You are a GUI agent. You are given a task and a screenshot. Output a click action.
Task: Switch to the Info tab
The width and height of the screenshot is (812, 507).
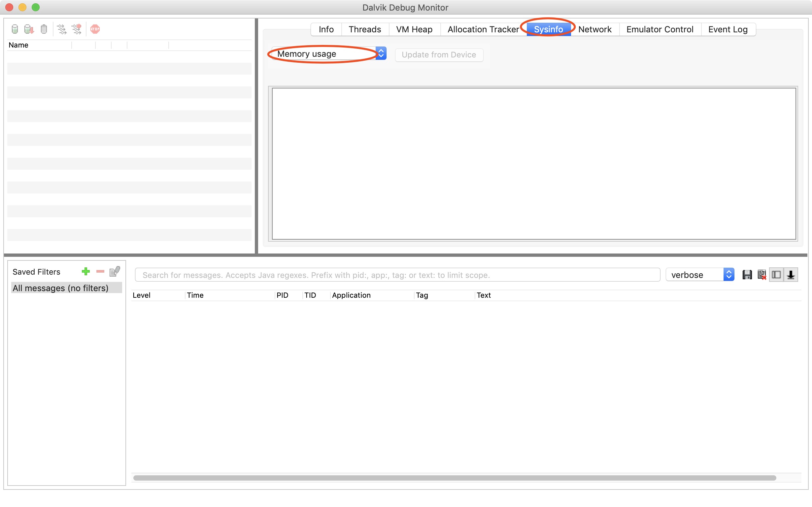pyautogui.click(x=326, y=29)
